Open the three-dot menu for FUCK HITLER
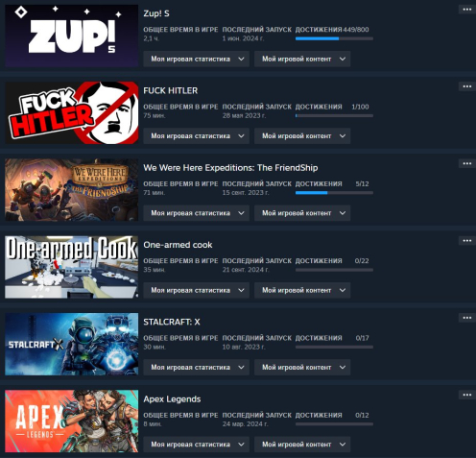 (467, 86)
